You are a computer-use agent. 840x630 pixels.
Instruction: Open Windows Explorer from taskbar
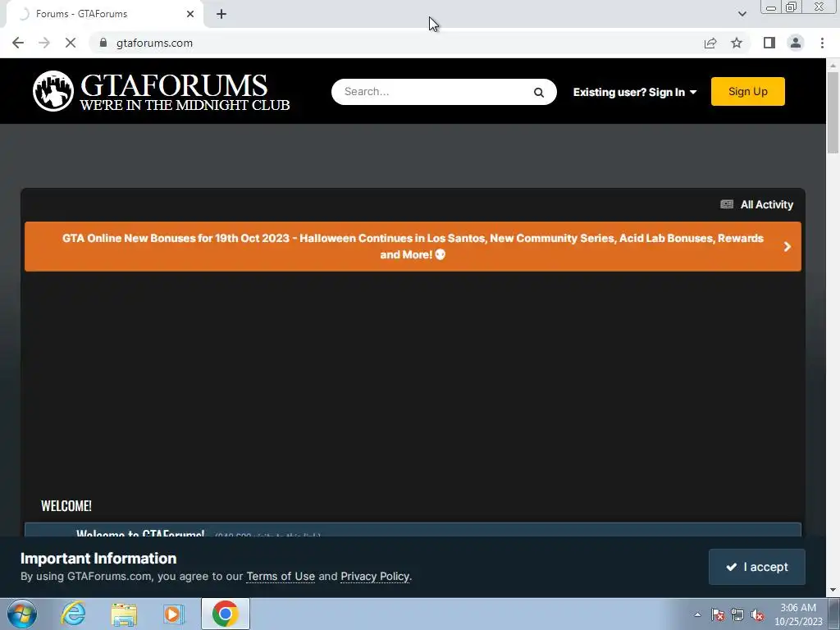pos(124,615)
